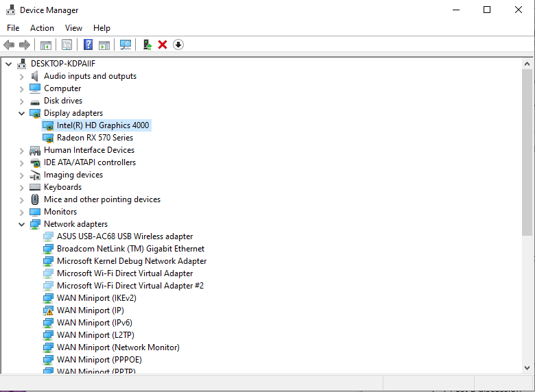Viewport: 535px width, 392px height.
Task: Click WAN Miniport (IP) warning icon
Action: pyautogui.click(x=48, y=310)
